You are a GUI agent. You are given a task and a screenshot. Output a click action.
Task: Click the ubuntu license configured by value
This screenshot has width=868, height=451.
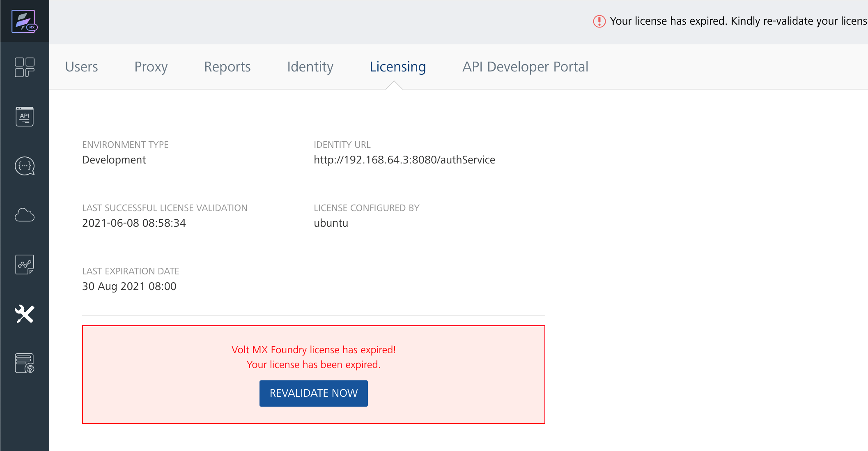pyautogui.click(x=331, y=223)
